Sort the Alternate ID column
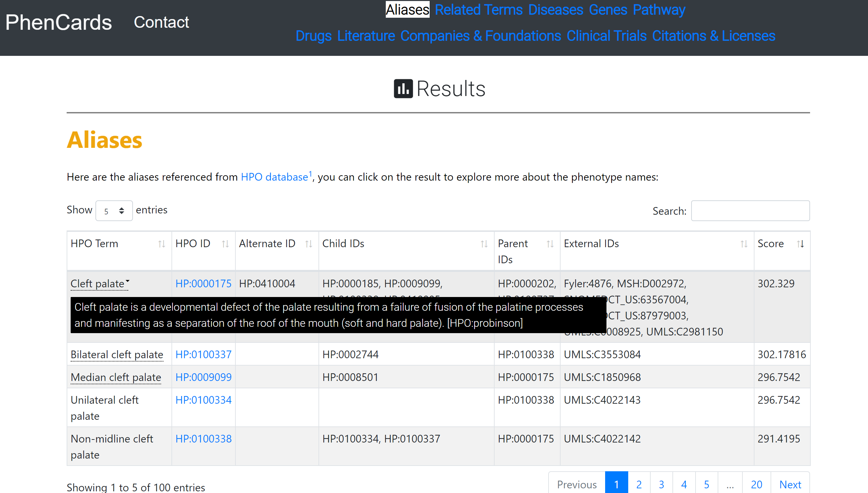 click(309, 243)
